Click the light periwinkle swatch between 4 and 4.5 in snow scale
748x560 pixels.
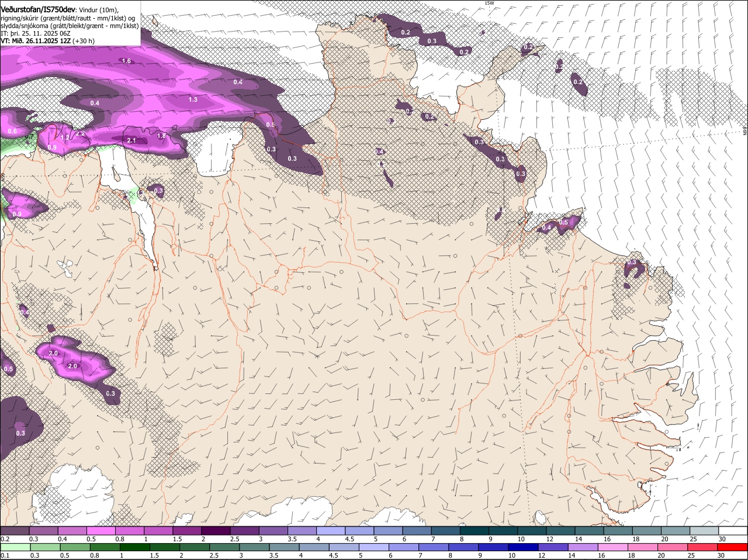(331, 531)
